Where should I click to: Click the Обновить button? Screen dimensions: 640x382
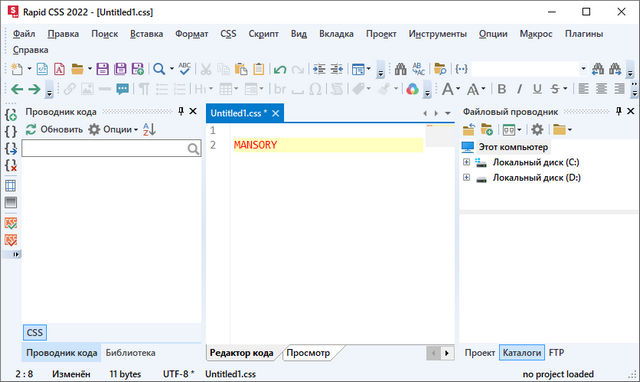tap(54, 129)
